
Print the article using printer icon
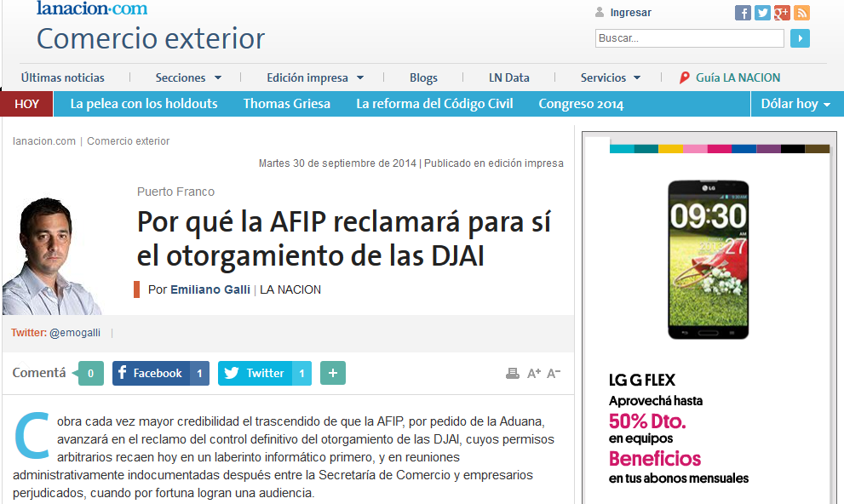point(513,373)
